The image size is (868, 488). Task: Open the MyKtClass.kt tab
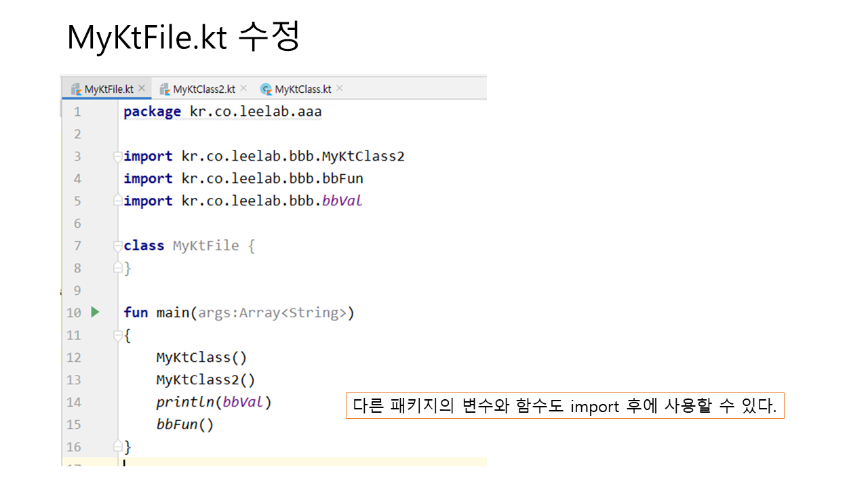303,89
